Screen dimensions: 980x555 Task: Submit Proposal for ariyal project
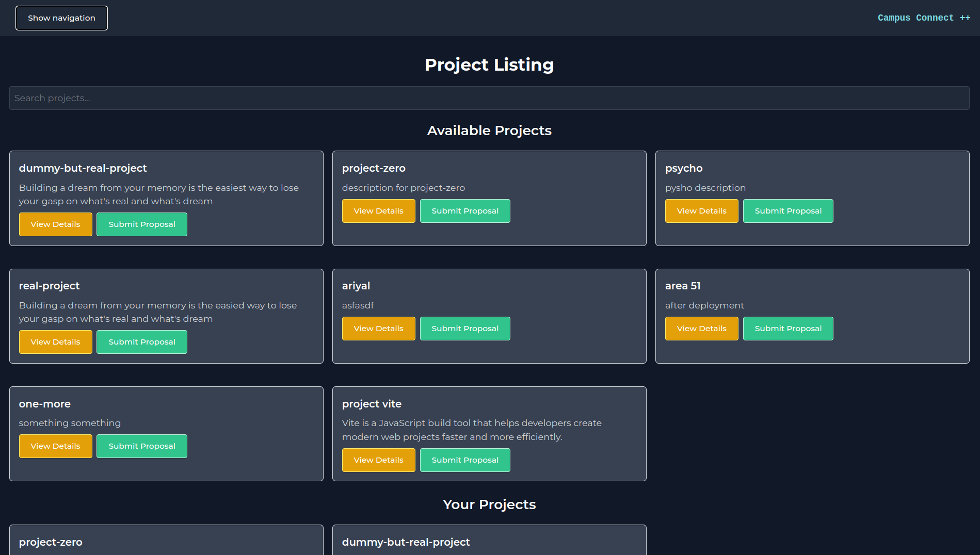(x=465, y=329)
